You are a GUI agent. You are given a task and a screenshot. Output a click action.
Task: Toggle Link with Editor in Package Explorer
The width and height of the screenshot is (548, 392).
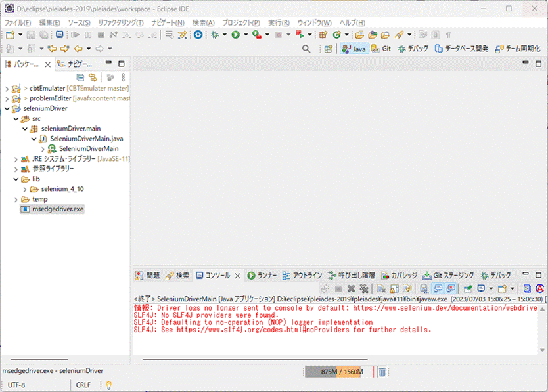93,77
